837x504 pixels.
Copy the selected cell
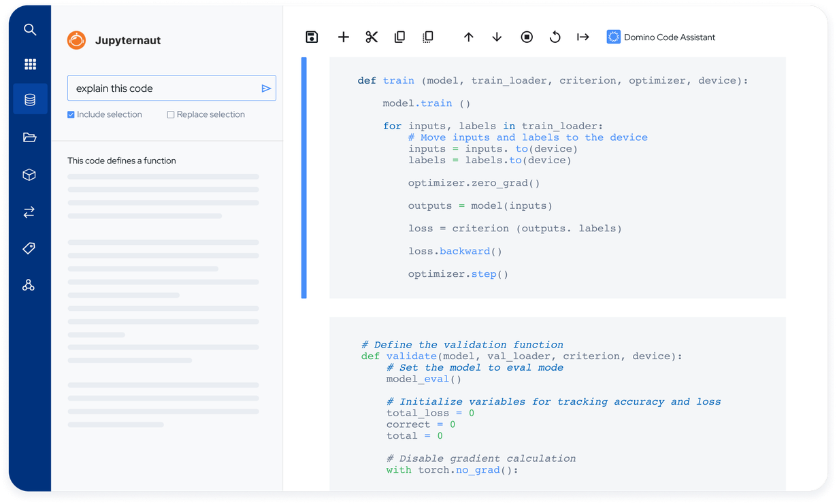coord(399,37)
